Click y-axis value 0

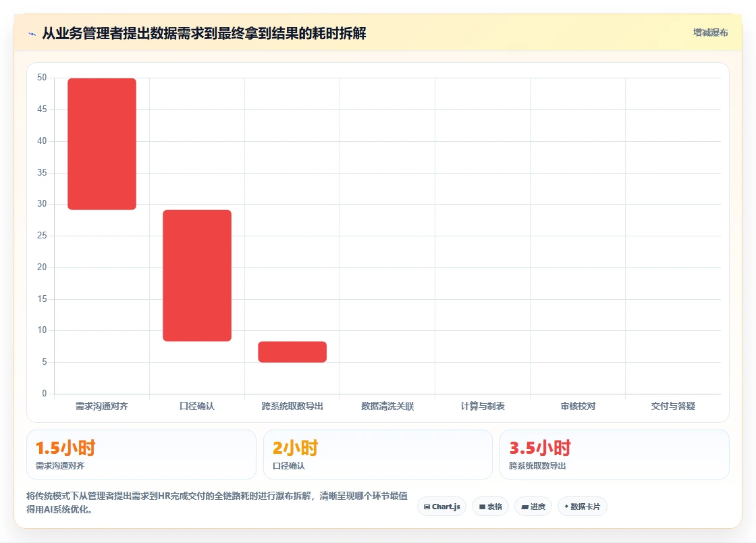45,394
